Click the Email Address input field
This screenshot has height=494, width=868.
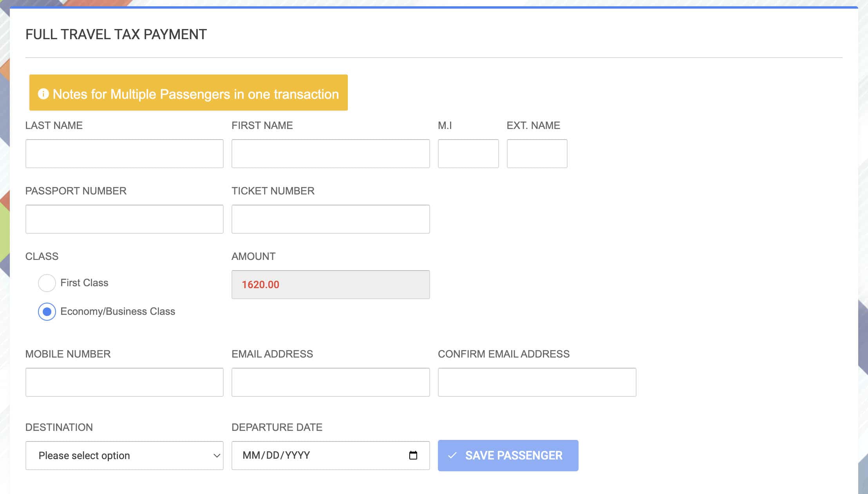click(x=330, y=382)
